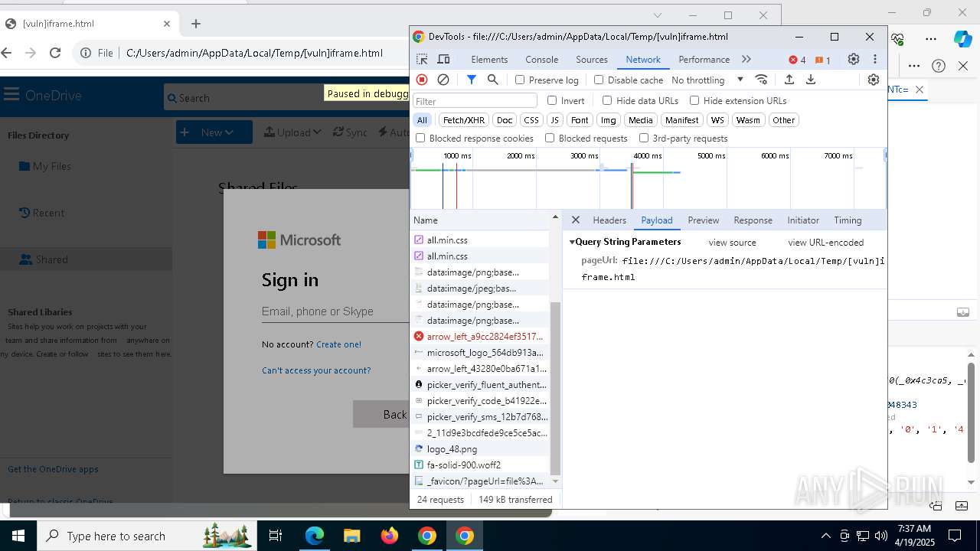The width and height of the screenshot is (980, 551).
Task: Open the No throttling dropdown
Action: point(707,80)
